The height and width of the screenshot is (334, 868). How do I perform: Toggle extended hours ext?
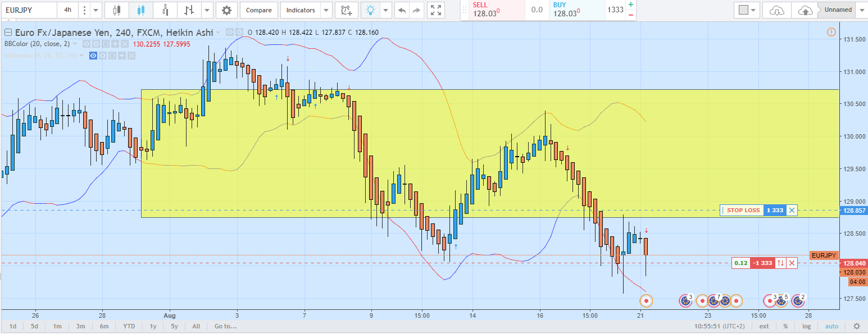click(x=764, y=326)
